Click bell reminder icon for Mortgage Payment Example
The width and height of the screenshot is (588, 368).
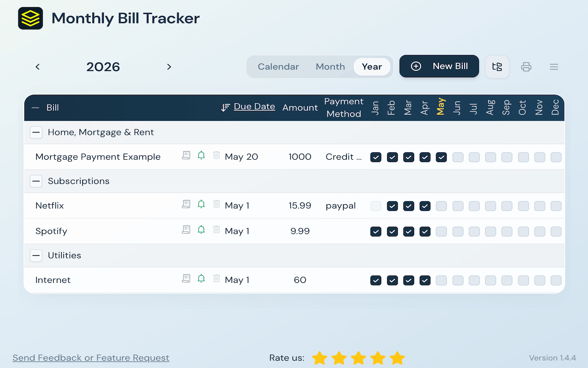pos(201,155)
